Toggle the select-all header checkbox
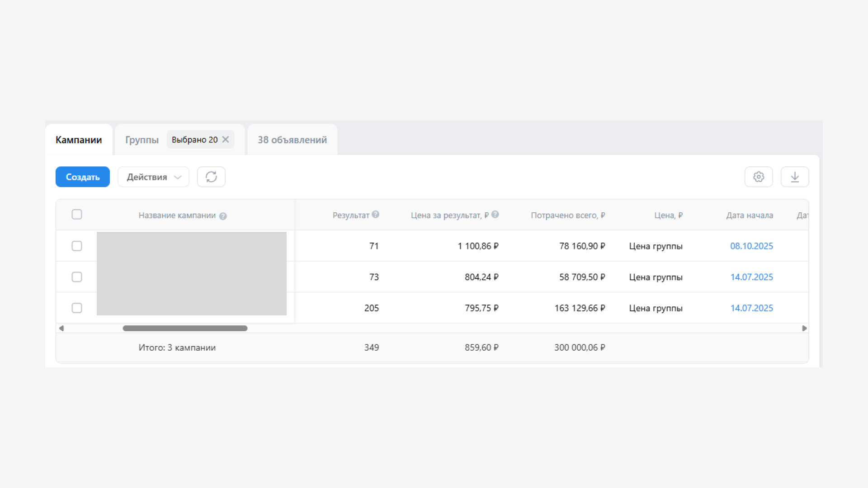The height and width of the screenshot is (488, 868). coord(77,214)
